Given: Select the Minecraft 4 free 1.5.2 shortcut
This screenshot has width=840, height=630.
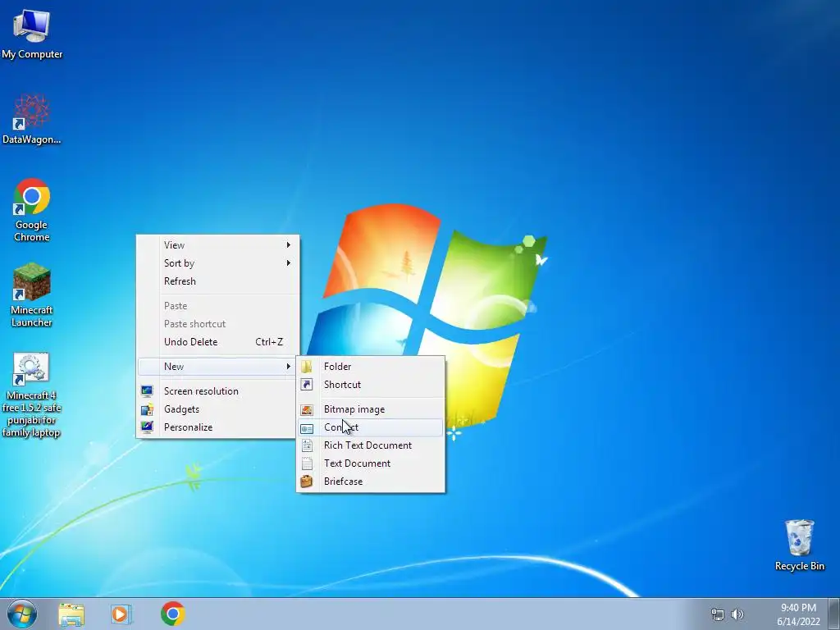Looking at the screenshot, I should 32,395.
